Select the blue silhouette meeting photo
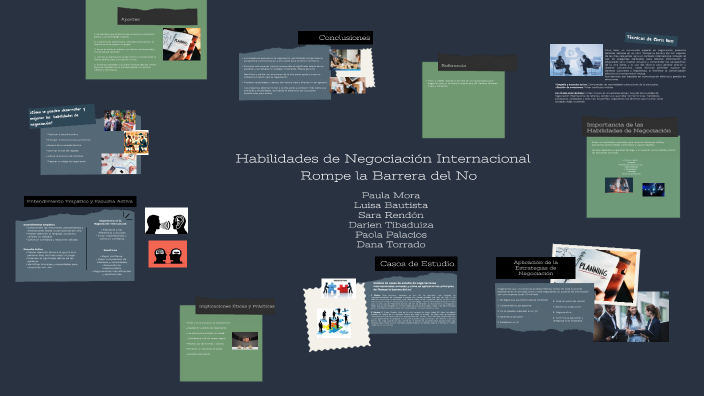Viewport: 704px width, 396px height. coord(576,60)
